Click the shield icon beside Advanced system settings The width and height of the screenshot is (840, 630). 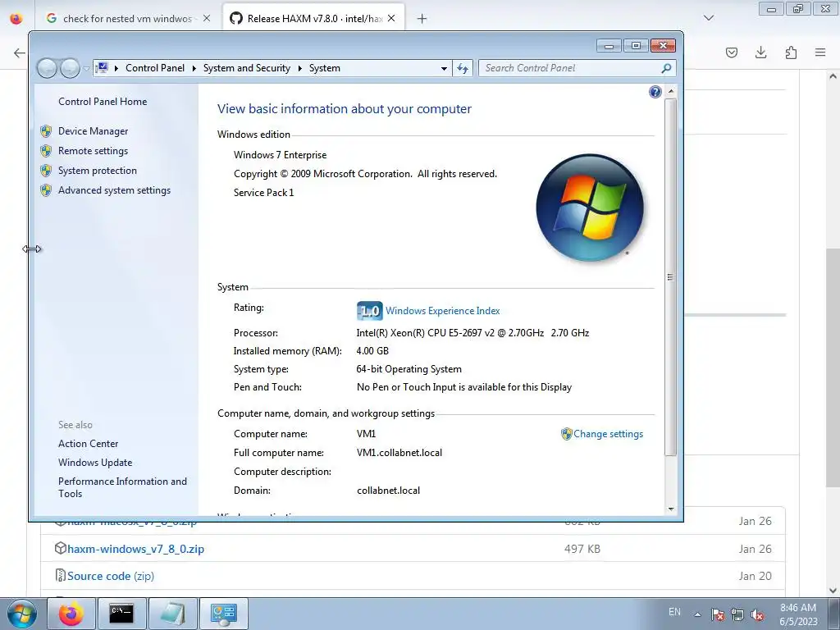[46, 190]
